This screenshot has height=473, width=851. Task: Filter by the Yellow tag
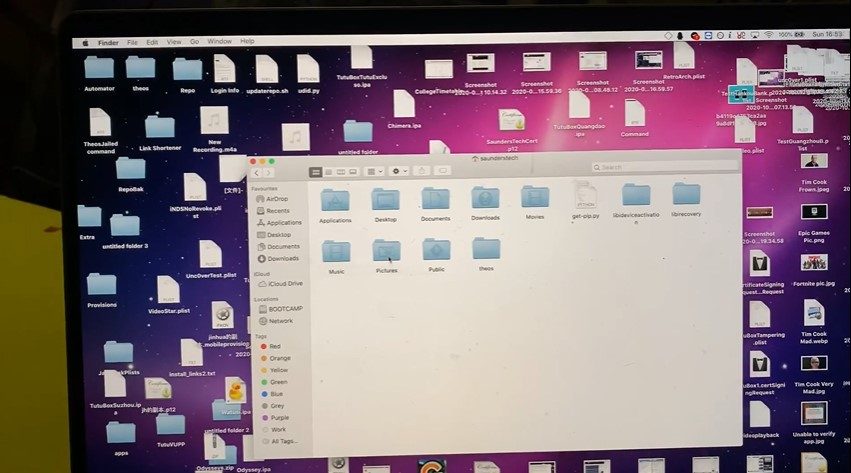275,370
